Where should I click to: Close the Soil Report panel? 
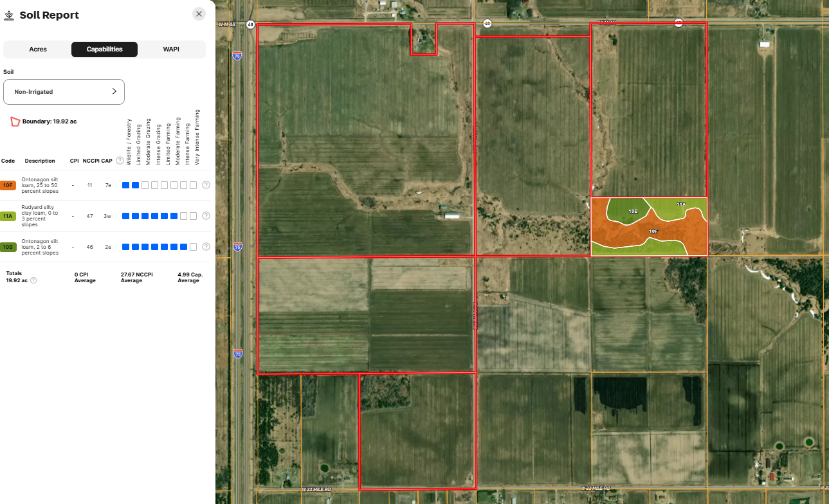click(x=199, y=14)
